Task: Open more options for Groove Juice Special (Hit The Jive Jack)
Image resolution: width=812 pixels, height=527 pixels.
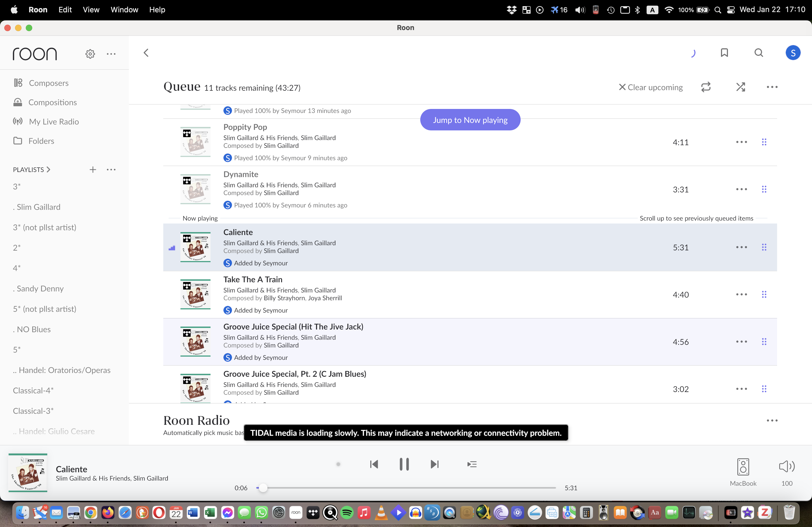Action: coord(741,342)
